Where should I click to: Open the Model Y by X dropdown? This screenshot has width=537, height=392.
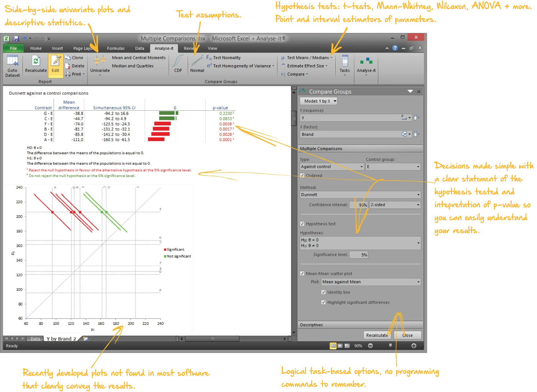(x=318, y=101)
